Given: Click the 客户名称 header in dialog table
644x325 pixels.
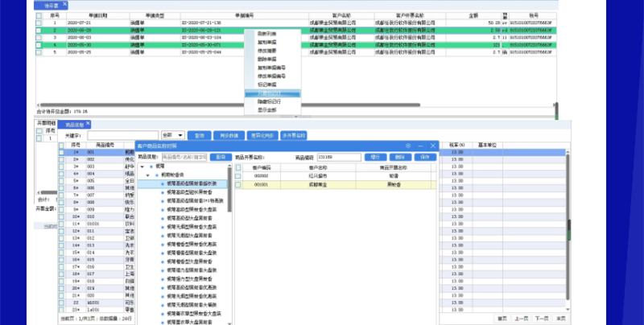Looking at the screenshot, I should tap(318, 167).
